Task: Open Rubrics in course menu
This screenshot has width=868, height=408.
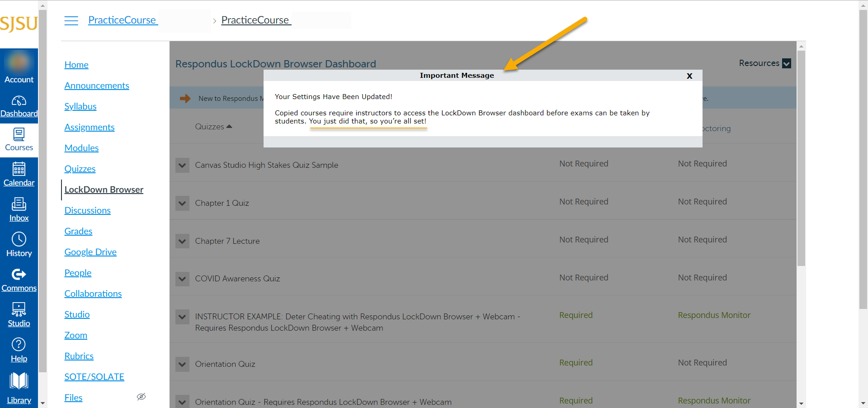Action: pyautogui.click(x=79, y=356)
